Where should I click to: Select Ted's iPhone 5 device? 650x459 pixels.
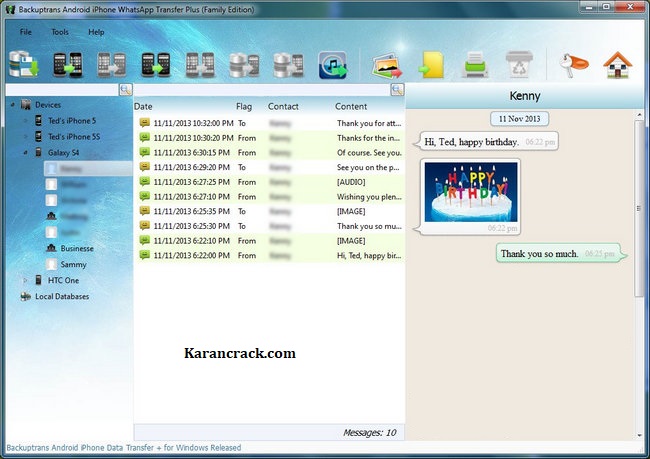tap(72, 121)
